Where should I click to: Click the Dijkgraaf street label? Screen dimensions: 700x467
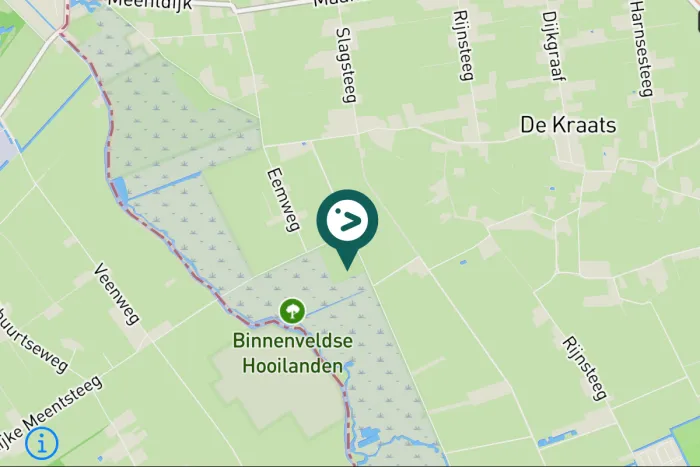(x=554, y=46)
